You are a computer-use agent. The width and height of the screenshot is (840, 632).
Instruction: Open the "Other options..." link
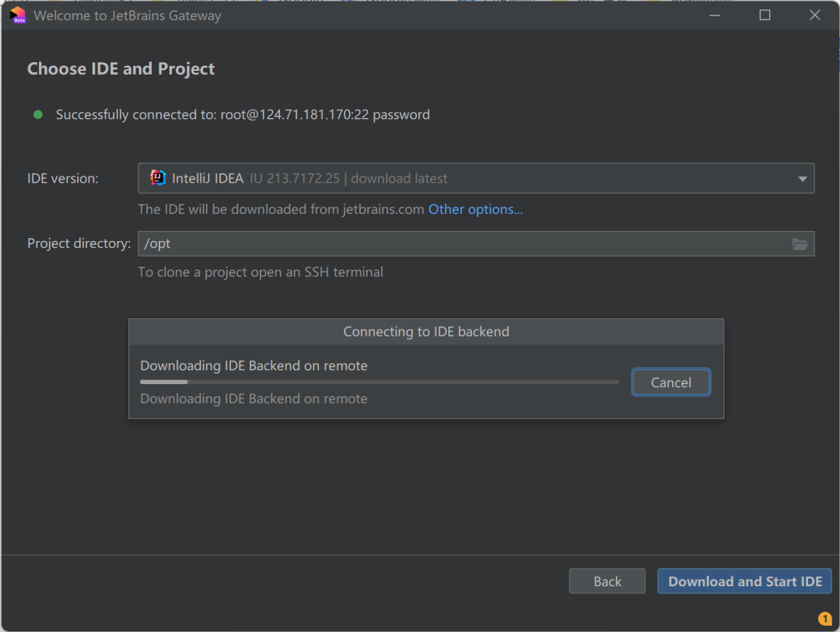click(475, 209)
